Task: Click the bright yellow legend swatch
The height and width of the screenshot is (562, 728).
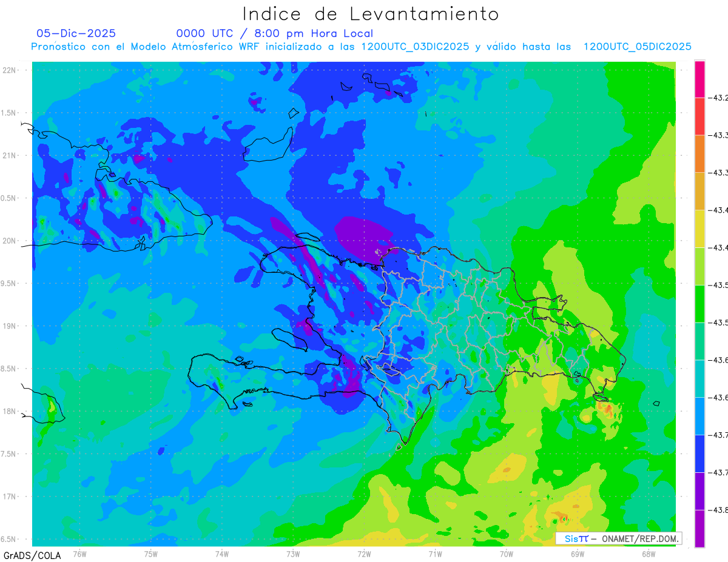Action: tap(699, 229)
